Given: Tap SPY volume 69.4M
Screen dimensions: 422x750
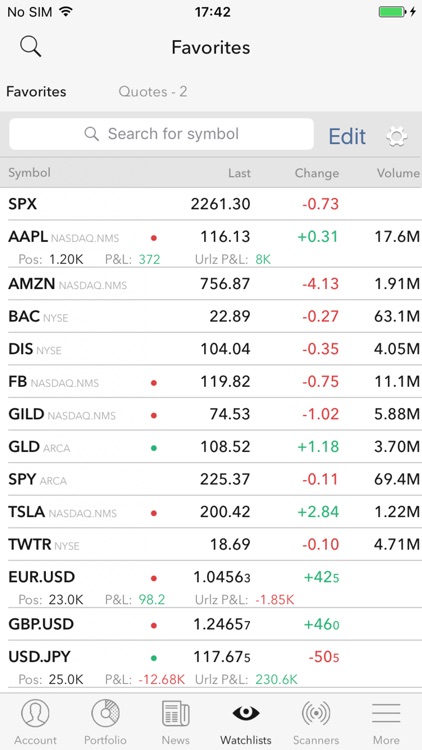Looking at the screenshot, I should click(397, 479).
